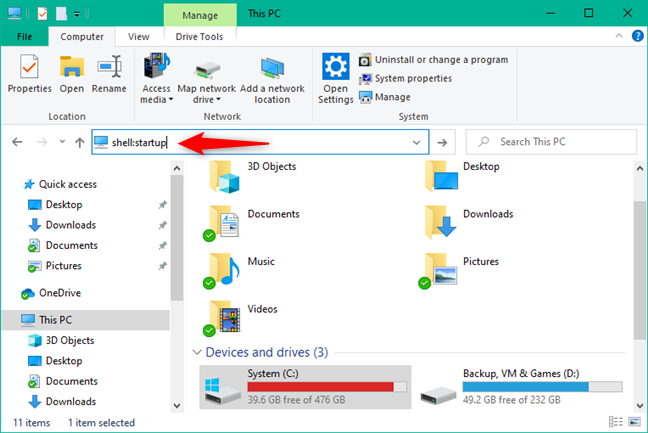
Task: Click the Videos folder icon
Action: coord(222,318)
